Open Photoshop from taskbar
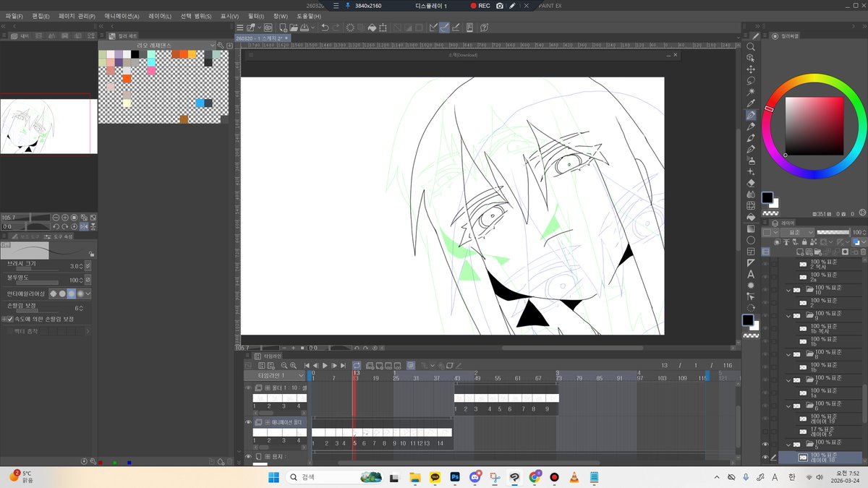868x488 pixels. tap(455, 477)
